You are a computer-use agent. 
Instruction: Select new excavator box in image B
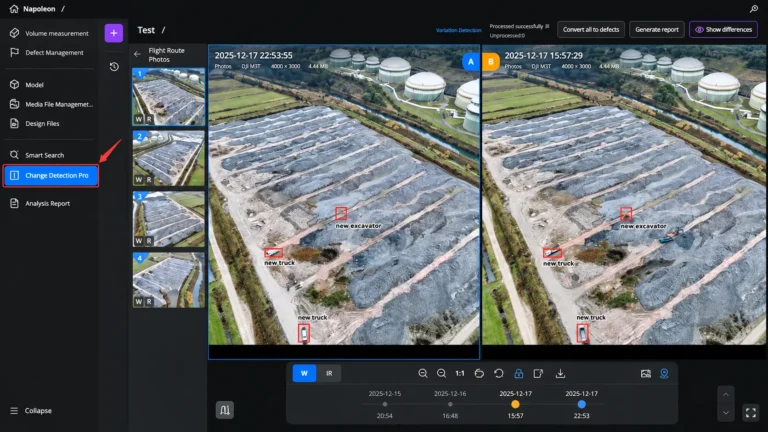pyautogui.click(x=626, y=214)
